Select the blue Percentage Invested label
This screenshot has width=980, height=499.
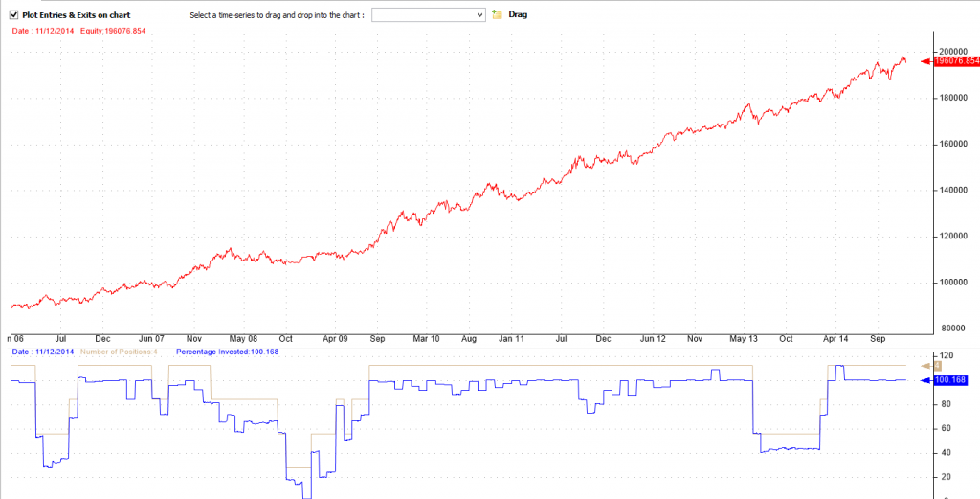[x=234, y=352]
